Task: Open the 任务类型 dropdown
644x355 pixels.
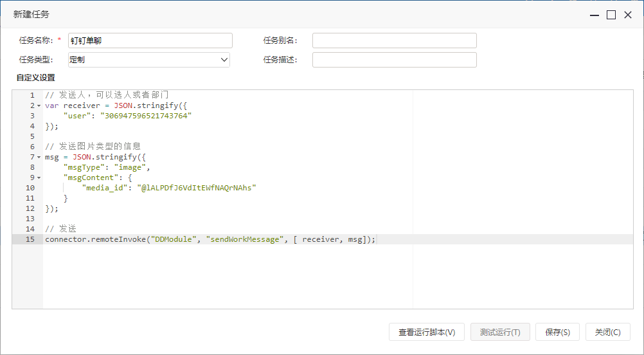Action: pos(148,60)
